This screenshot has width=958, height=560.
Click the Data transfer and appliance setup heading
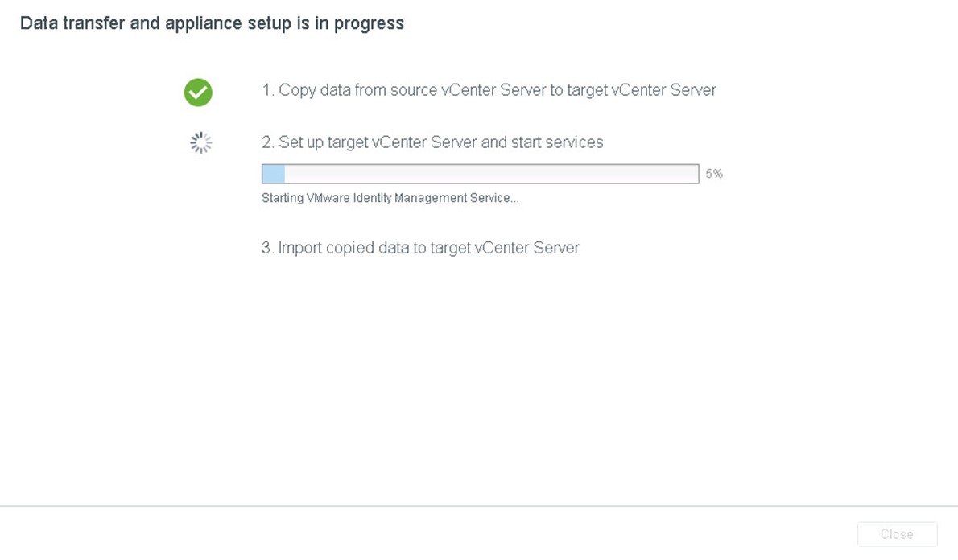pos(212,23)
